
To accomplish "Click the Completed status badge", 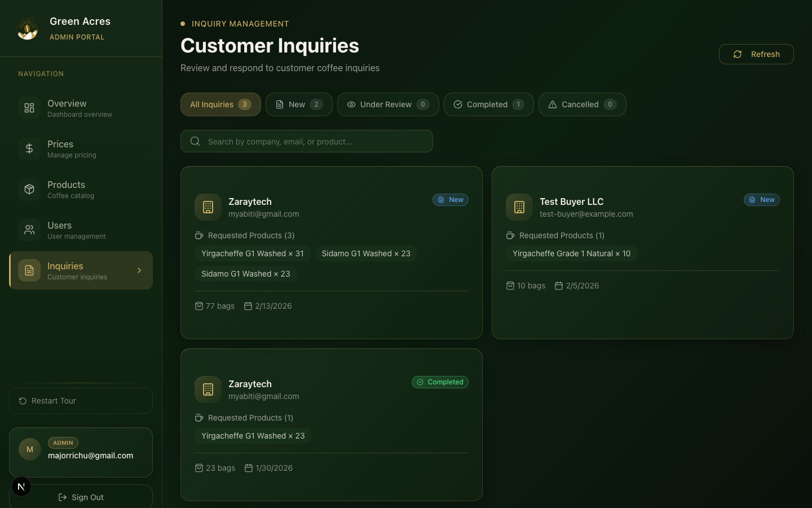I will tap(440, 382).
